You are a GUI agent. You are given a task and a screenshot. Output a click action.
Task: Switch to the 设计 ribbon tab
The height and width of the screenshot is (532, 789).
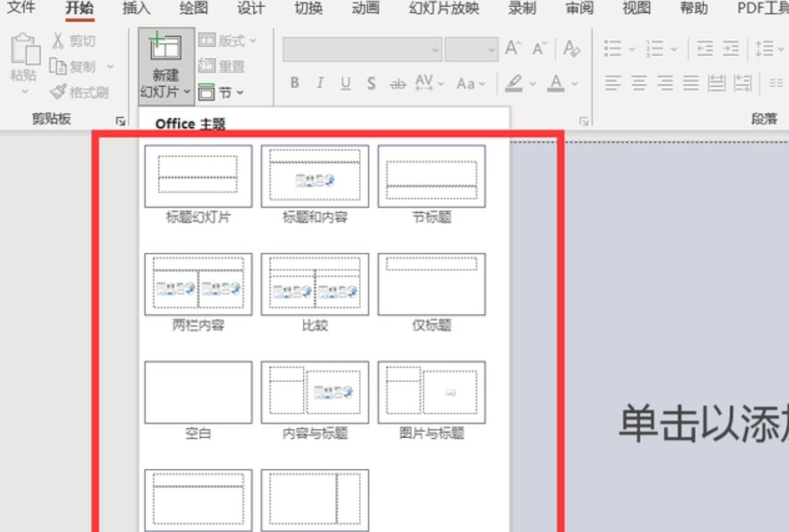(x=250, y=9)
